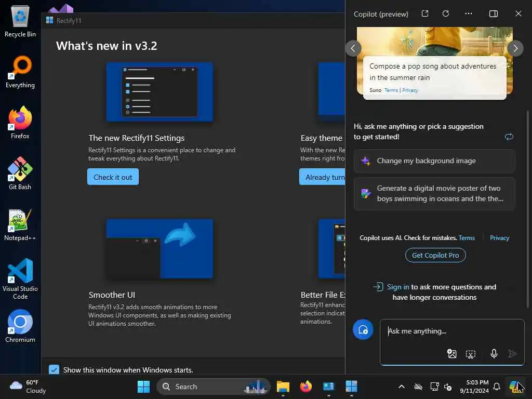This screenshot has height=399, width=532.
Task: Activate the microphone in Copilot
Action: point(494,354)
